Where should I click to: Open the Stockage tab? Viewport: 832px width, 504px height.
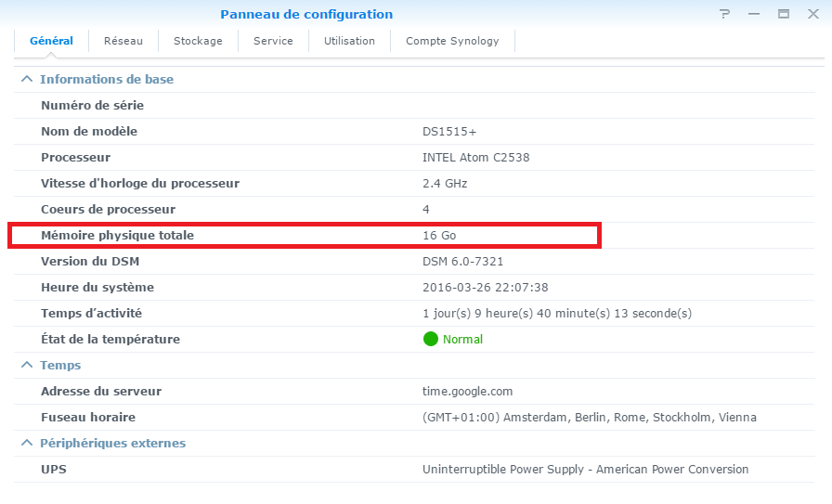tap(198, 41)
